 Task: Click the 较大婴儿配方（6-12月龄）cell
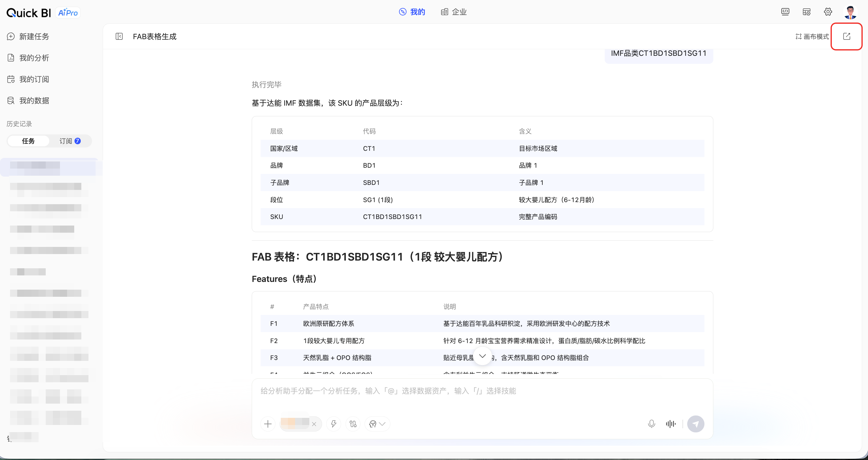(557, 200)
